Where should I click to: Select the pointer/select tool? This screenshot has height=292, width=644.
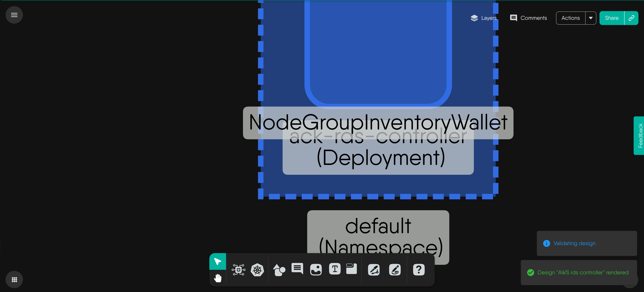point(217,261)
